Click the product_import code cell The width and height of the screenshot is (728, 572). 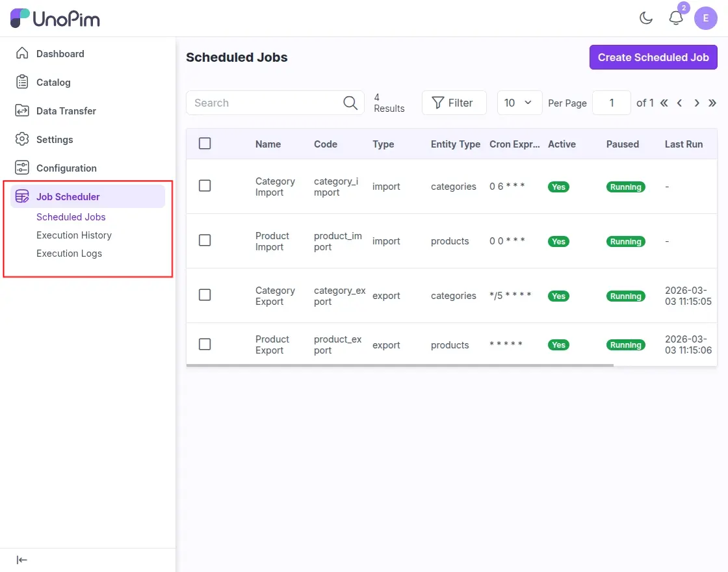tap(337, 241)
